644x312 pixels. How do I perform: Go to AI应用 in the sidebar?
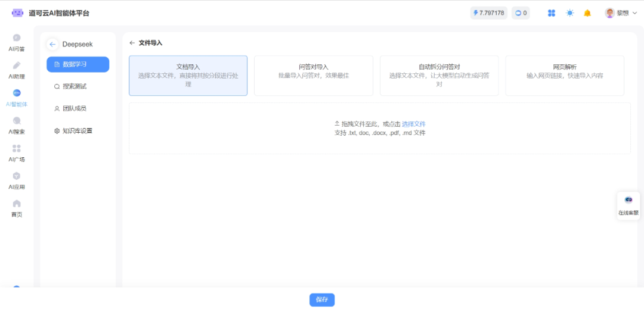17,176
